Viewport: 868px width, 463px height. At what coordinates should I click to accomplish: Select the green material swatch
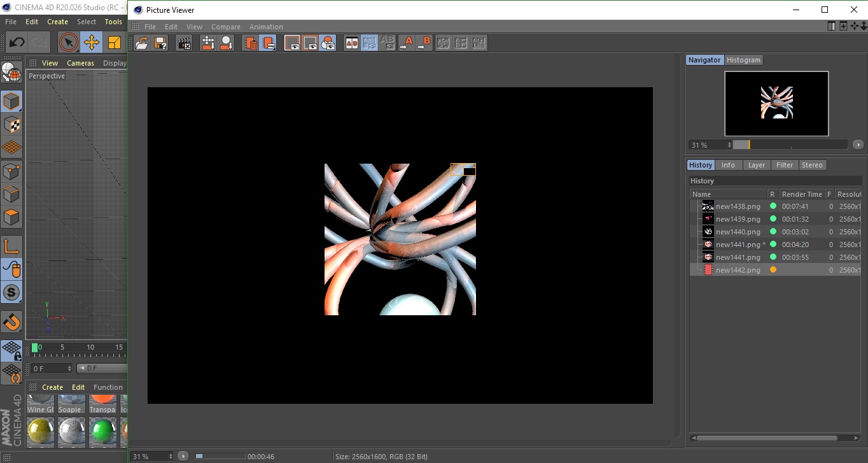click(x=102, y=432)
